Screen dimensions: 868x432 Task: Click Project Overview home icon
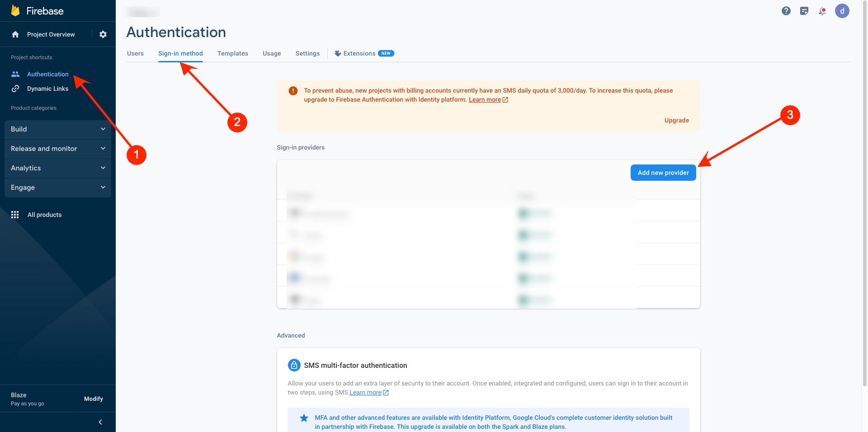coord(15,34)
